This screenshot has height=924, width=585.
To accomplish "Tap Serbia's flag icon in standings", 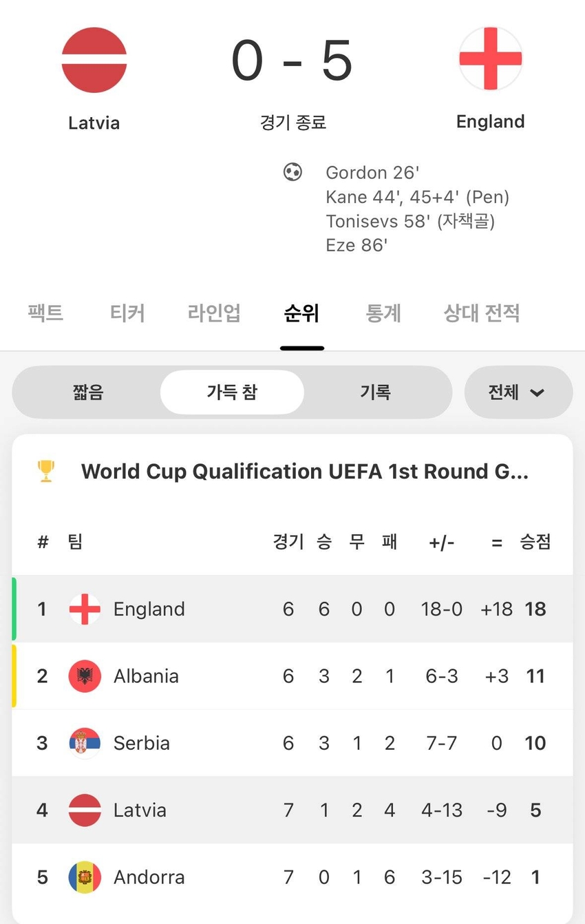I will 85,744.
